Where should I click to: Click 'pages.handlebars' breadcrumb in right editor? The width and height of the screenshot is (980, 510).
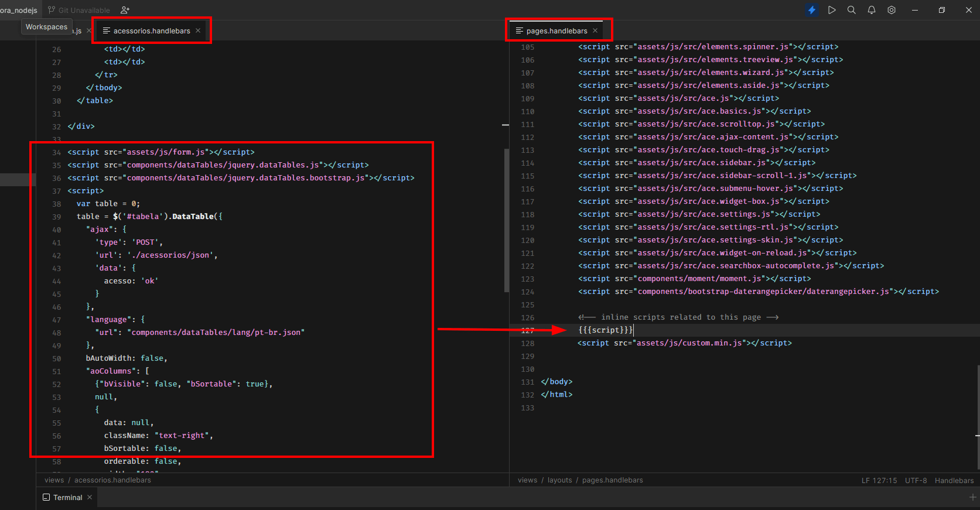[613, 480]
